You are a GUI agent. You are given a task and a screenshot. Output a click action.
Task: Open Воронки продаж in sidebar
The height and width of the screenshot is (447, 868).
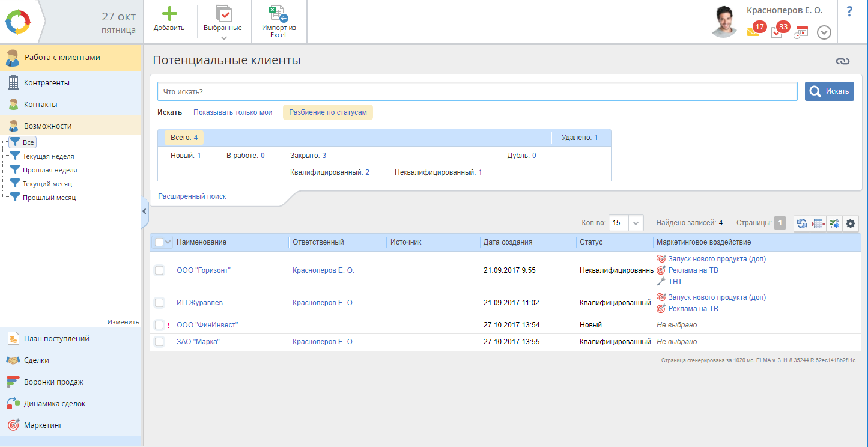click(53, 382)
